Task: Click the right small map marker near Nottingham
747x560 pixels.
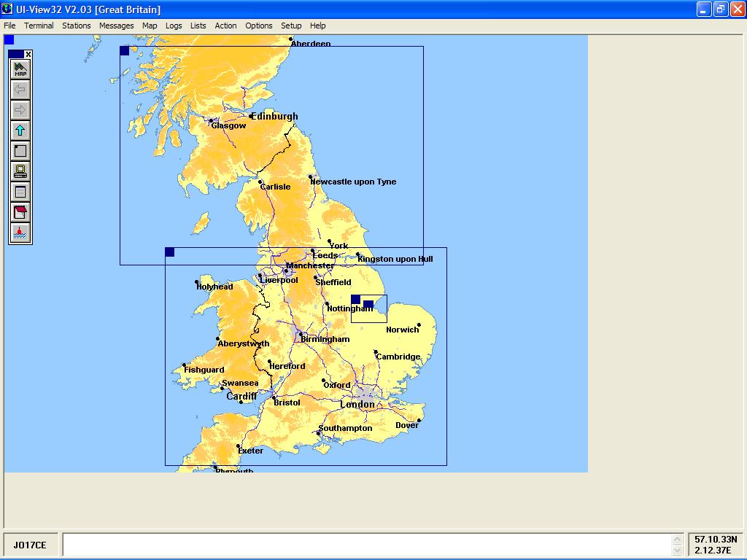Action: click(368, 304)
